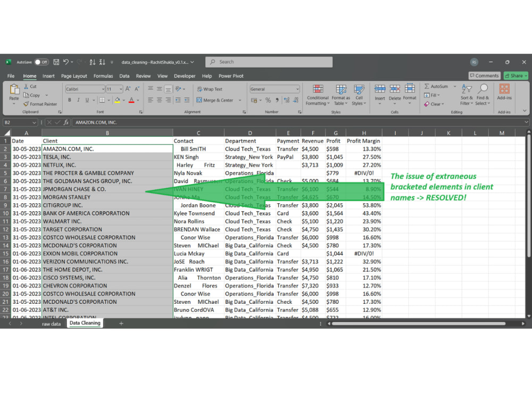The height and width of the screenshot is (399, 532).
Task: Click the Increase Decimal icon
Action: pyautogui.click(x=287, y=100)
